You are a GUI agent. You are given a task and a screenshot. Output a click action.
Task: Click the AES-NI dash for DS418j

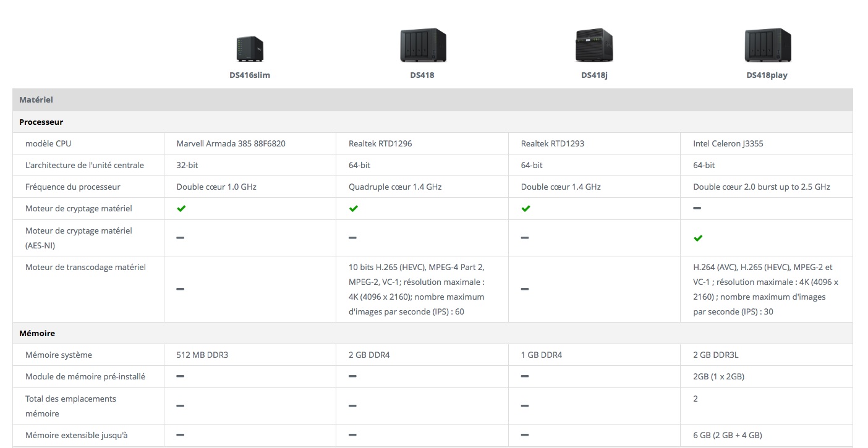point(525,238)
